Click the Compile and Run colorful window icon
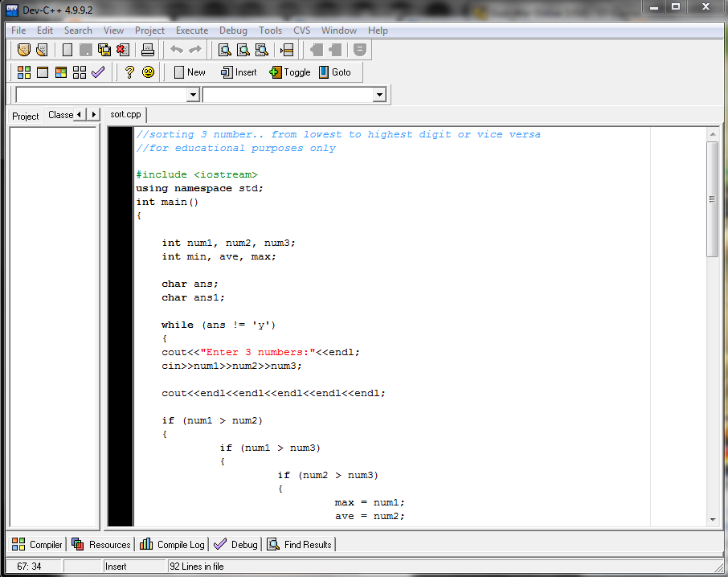This screenshot has width=728, height=577. click(x=61, y=72)
